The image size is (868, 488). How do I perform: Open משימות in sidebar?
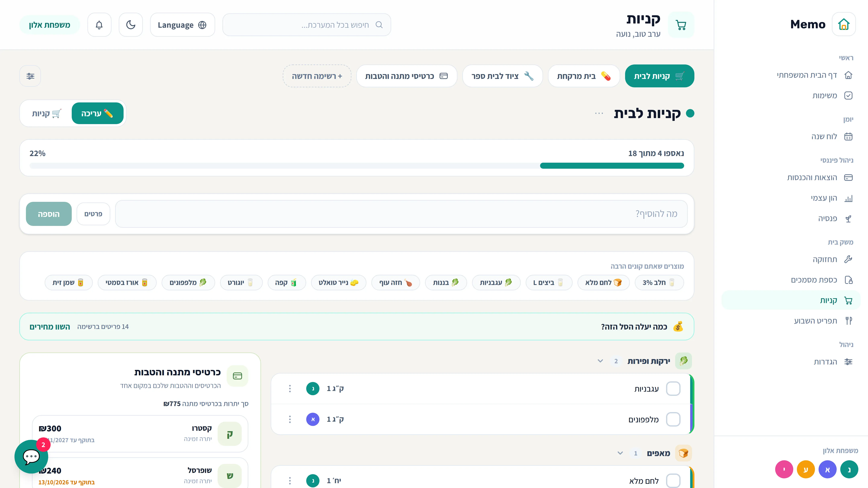[791, 96]
